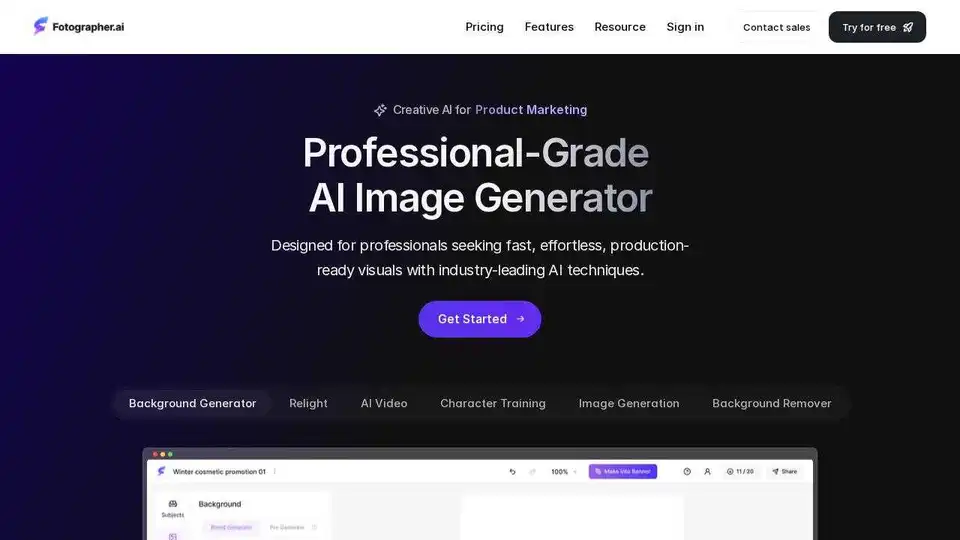Open the options menu beside project title
Viewport: 960px width, 540px height.
(274, 471)
